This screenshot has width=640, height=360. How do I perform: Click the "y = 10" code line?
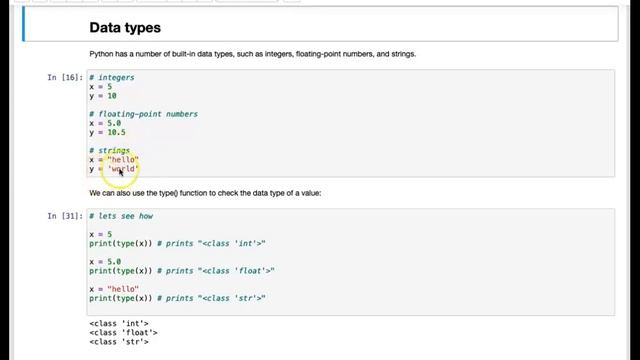pos(103,96)
